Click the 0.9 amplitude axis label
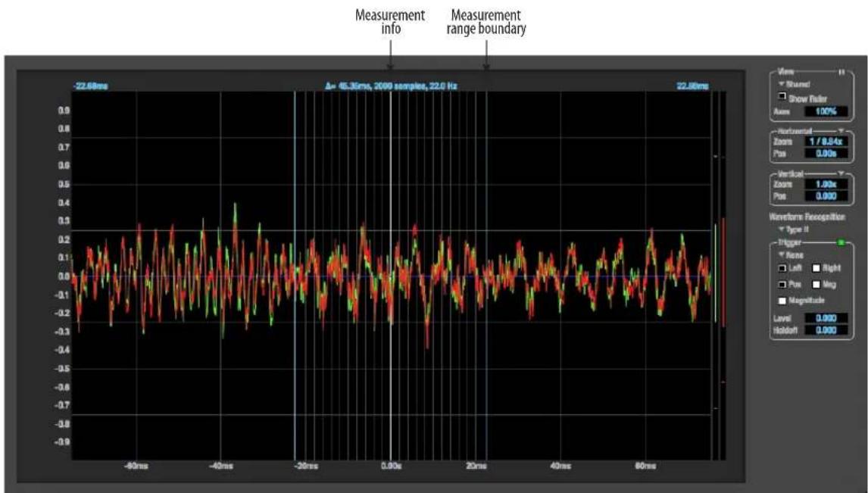Viewport: 868px width, 493px height. [64, 111]
